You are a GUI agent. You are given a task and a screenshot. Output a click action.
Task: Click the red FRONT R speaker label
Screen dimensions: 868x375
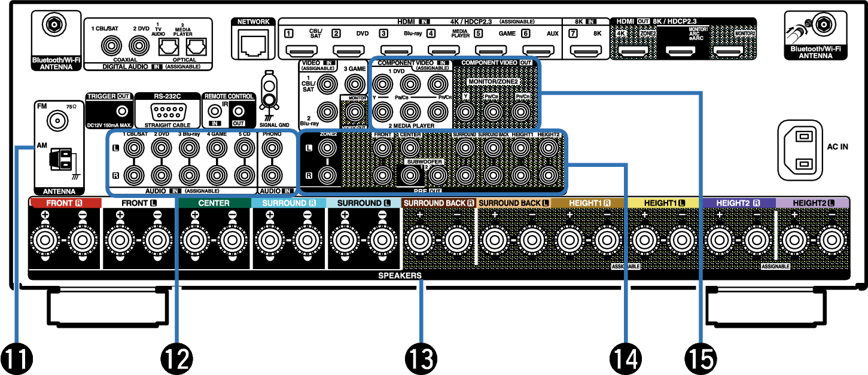(65, 203)
